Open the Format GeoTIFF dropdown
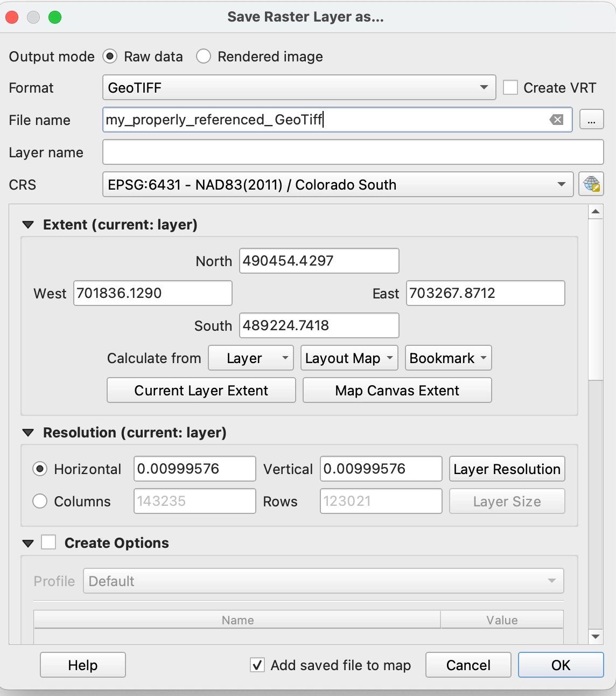This screenshot has height=696, width=616. click(x=299, y=87)
